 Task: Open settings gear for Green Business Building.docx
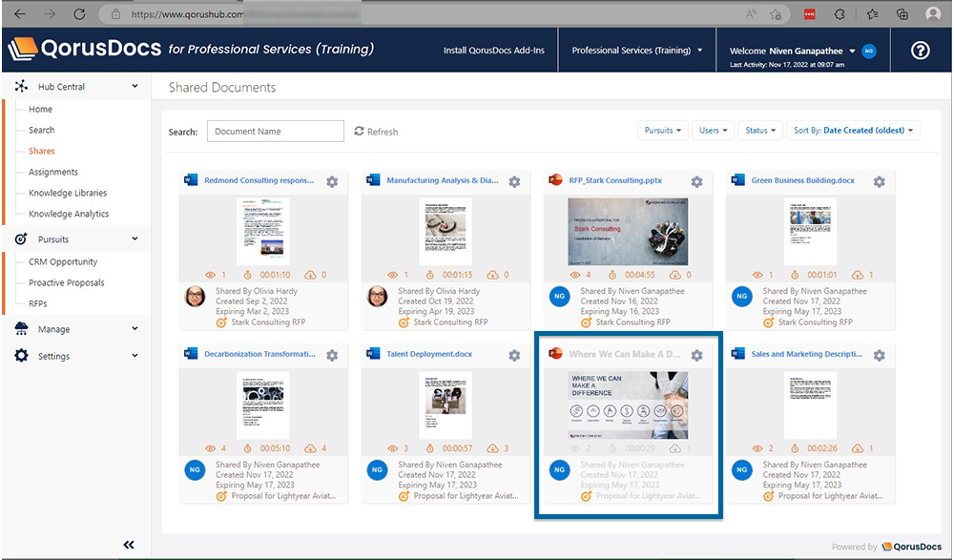[x=880, y=181]
